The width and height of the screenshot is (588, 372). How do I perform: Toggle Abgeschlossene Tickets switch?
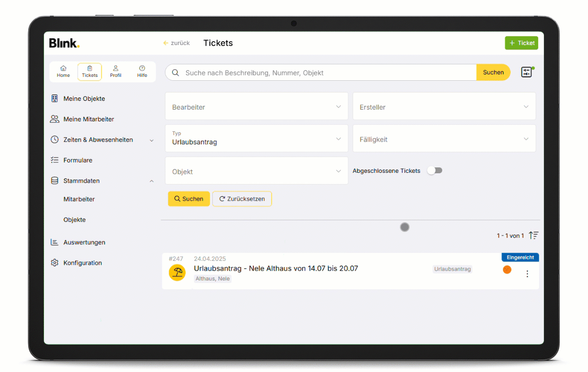pyautogui.click(x=434, y=170)
